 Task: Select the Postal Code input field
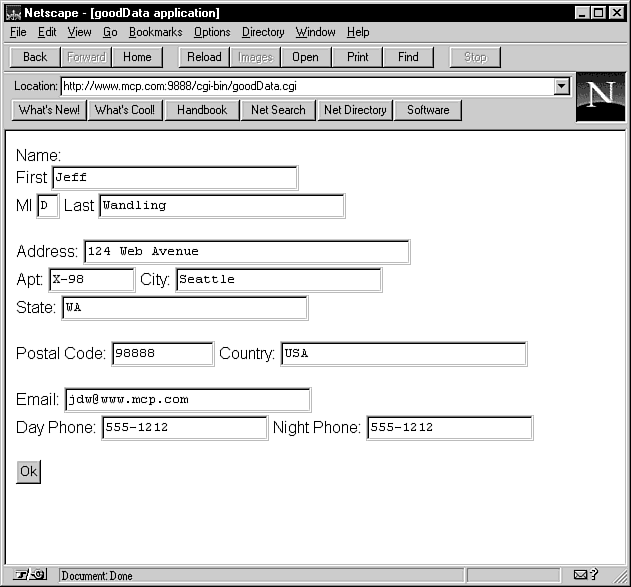point(162,354)
